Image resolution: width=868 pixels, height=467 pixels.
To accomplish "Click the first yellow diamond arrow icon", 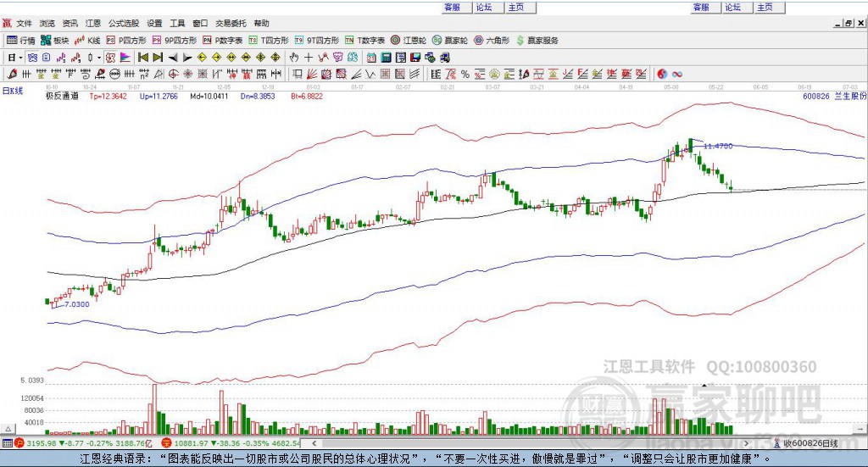I will 202,58.
